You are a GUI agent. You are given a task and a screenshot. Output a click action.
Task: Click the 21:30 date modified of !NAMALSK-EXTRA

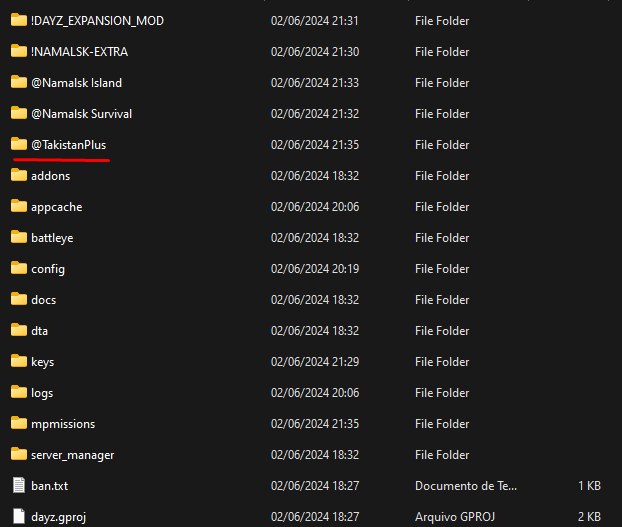click(x=315, y=52)
